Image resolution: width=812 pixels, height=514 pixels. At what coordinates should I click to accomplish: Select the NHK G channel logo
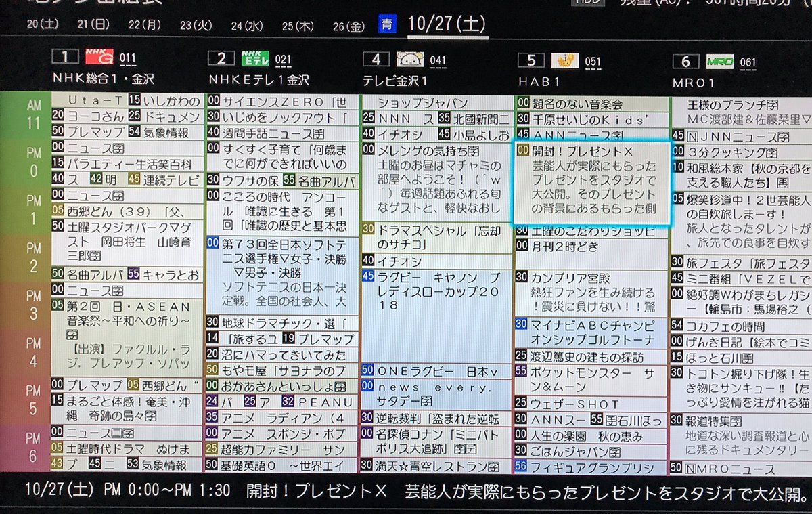tap(99, 58)
